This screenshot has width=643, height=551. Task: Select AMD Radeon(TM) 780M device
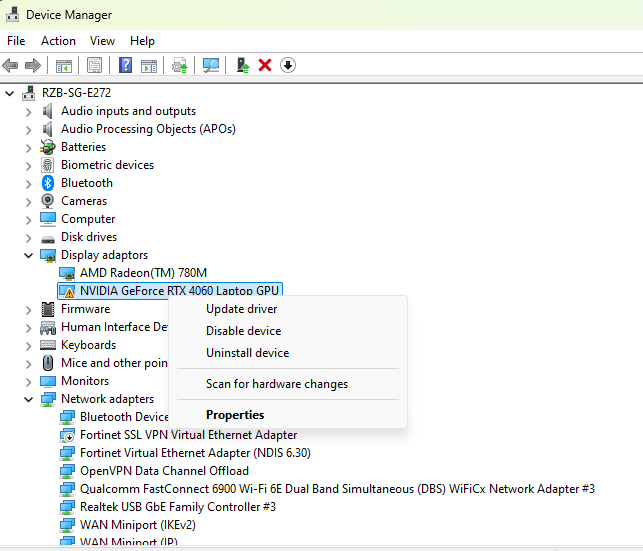point(144,273)
